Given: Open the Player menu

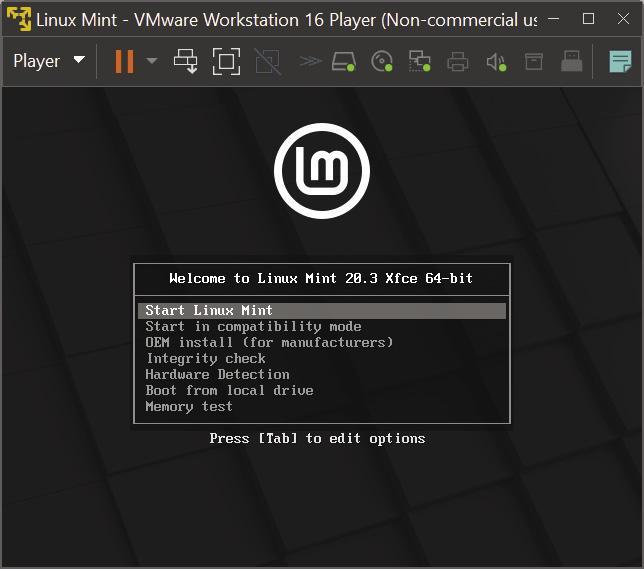Looking at the screenshot, I should pyautogui.click(x=49, y=61).
